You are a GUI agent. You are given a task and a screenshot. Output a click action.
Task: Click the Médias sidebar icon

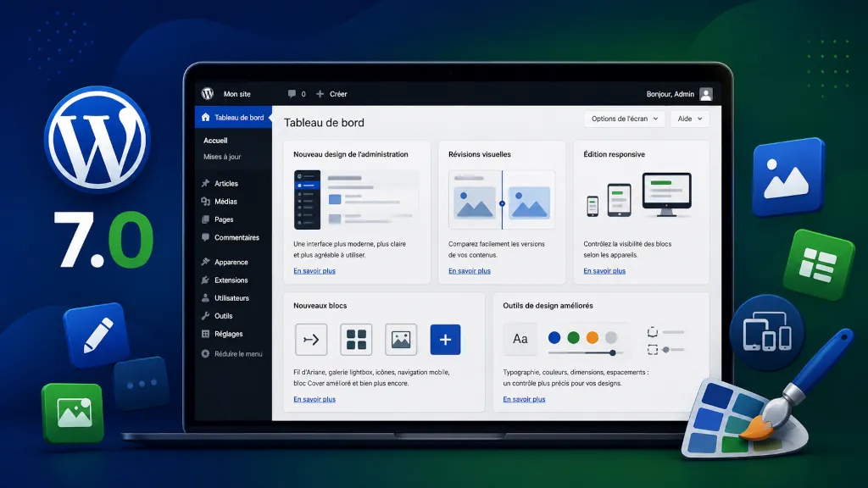205,202
